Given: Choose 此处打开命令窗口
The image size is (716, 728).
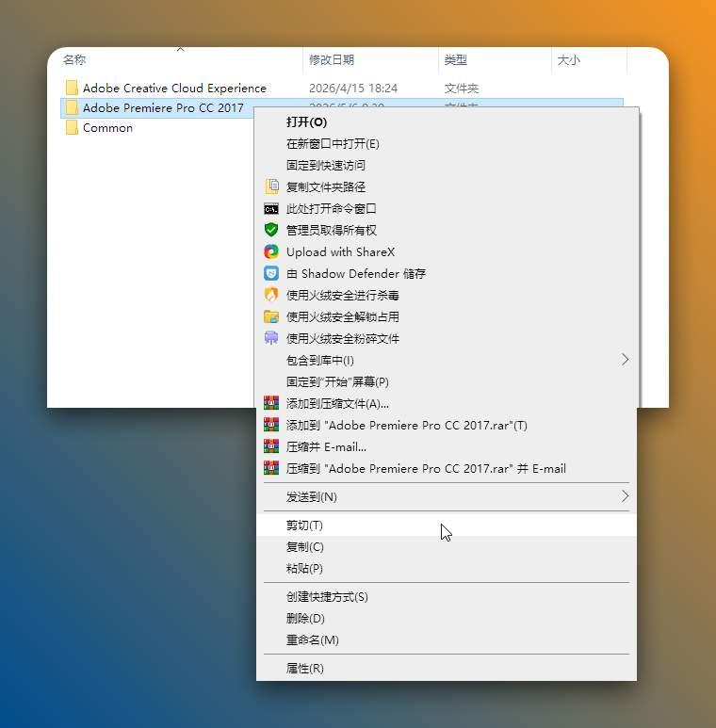Looking at the screenshot, I should [447, 209].
